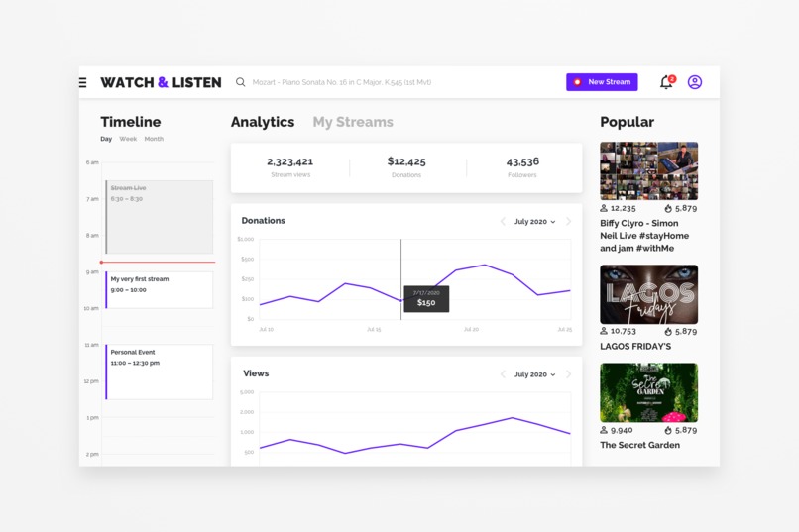
Task: Open the My Streams tab
Action: pyautogui.click(x=353, y=122)
